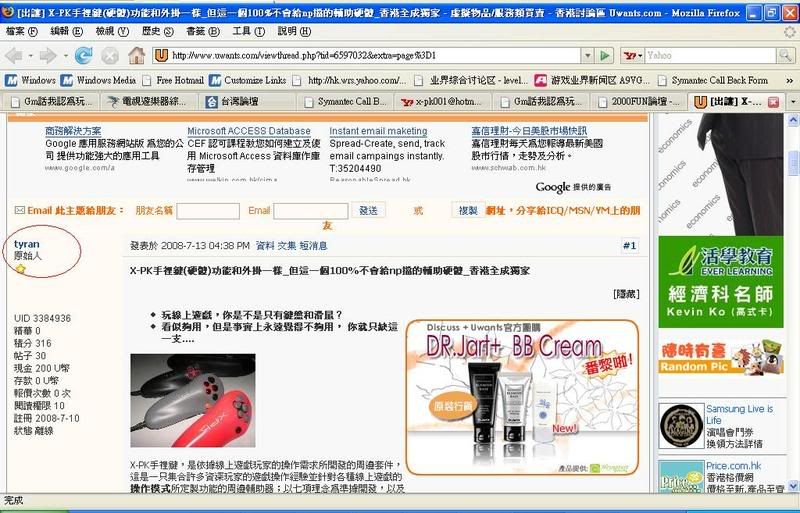Screen dimensions: 800x513
Task: Open 編輯 (Edit) menu
Action: pos(67,31)
